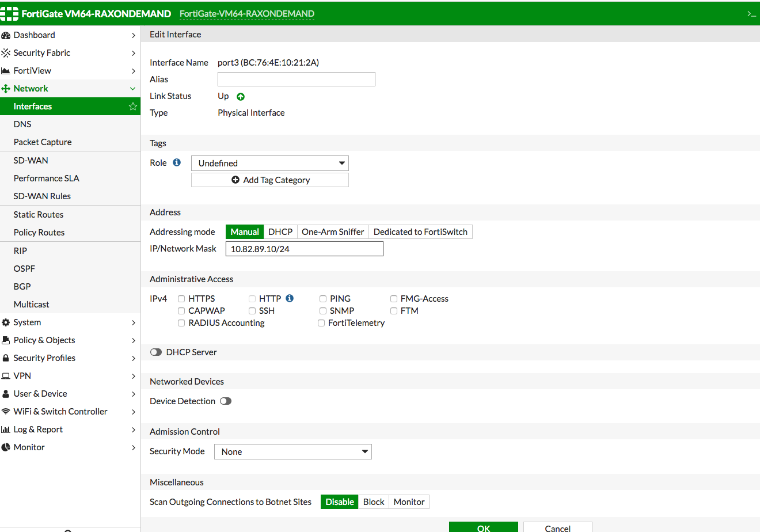Click the Role info icon
Image resolution: width=760 pixels, height=532 pixels.
(177, 163)
